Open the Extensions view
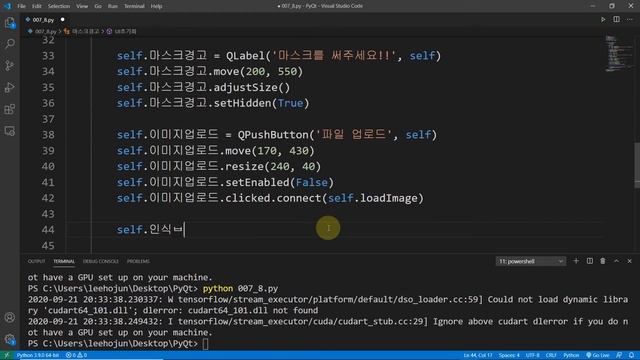This screenshot has height=360, width=640. [10, 109]
